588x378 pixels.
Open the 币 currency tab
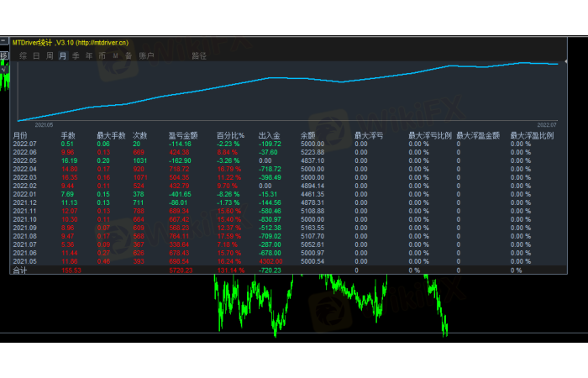pyautogui.click(x=102, y=56)
